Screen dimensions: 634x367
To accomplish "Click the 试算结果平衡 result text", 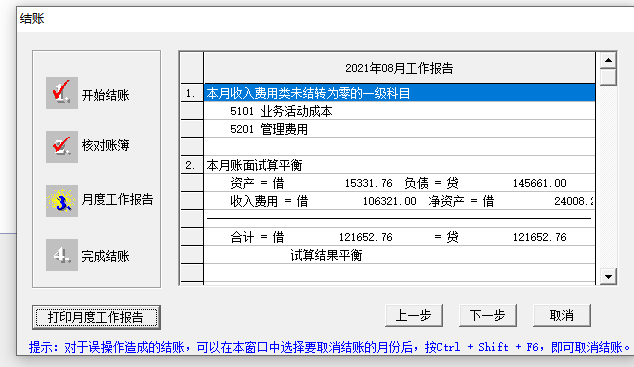I will [326, 255].
